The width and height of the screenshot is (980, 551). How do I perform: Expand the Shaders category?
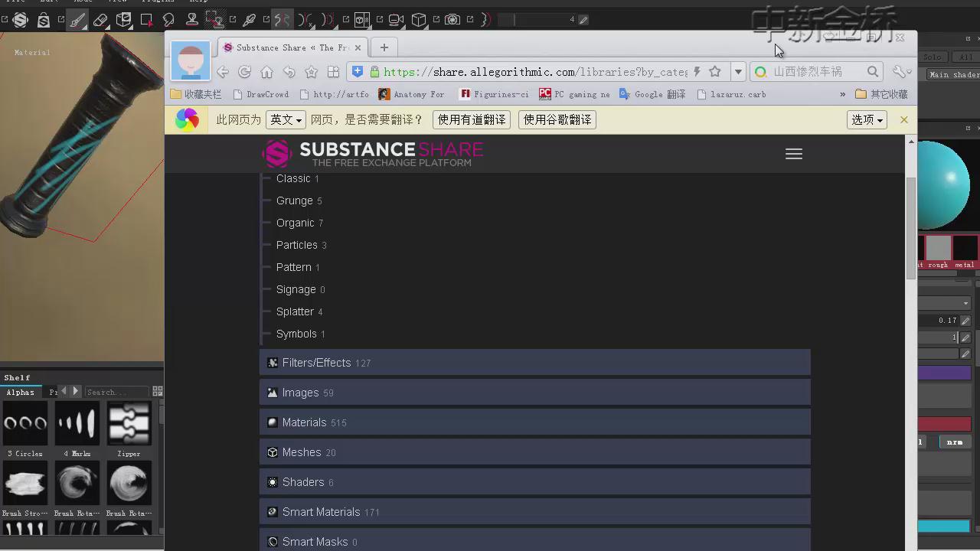pyautogui.click(x=534, y=482)
